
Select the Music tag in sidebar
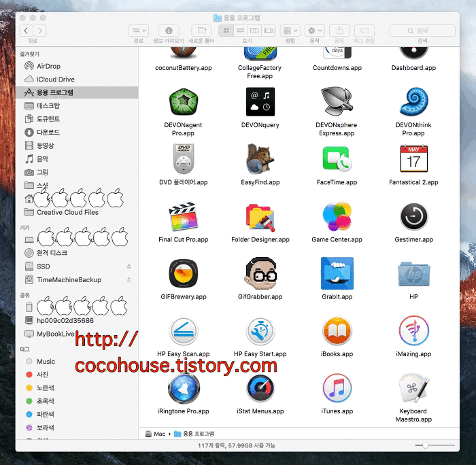click(x=77, y=362)
